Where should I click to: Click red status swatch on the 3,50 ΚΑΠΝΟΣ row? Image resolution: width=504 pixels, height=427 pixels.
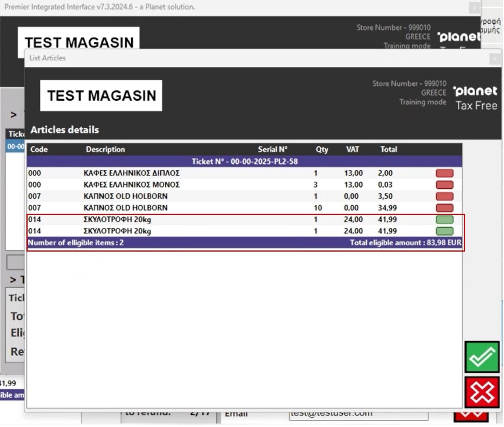444,196
